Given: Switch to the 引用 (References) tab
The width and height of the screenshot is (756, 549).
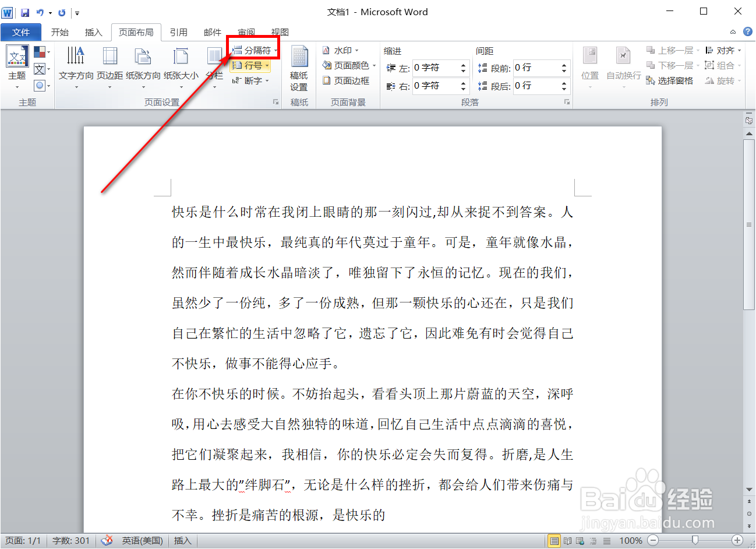Looking at the screenshot, I should (x=178, y=33).
